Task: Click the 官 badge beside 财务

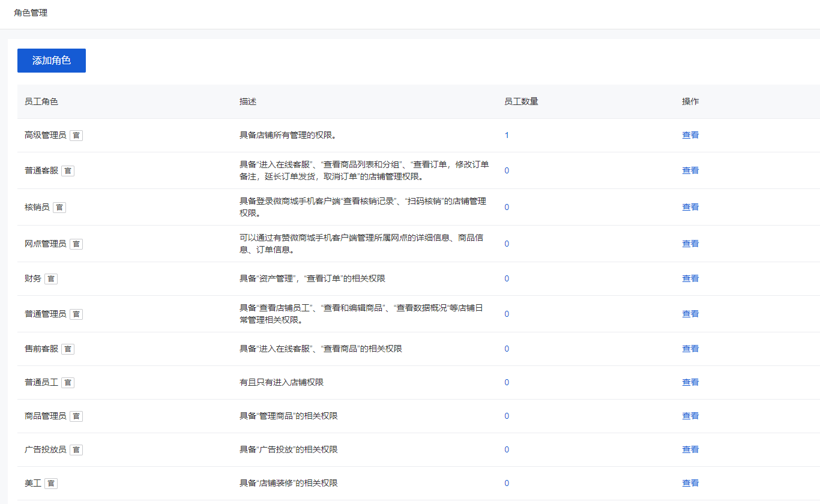Action: point(51,278)
